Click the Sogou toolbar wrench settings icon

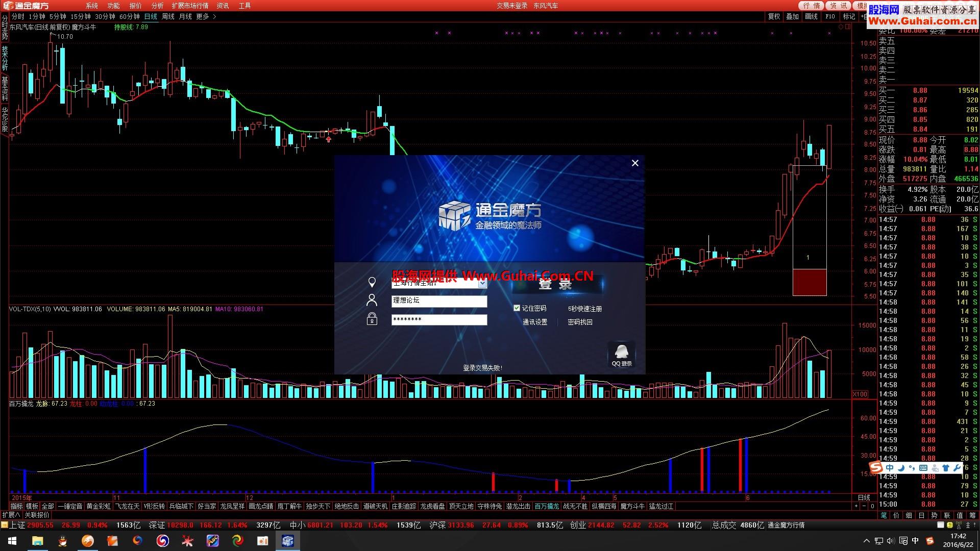[957, 468]
